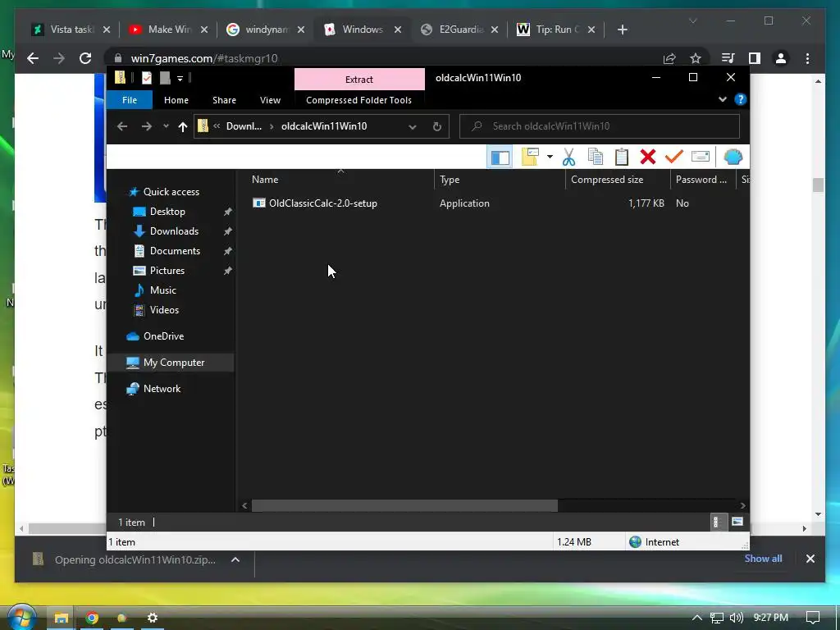
Task: Click the folder options icon in toolbar
Action: (x=530, y=157)
